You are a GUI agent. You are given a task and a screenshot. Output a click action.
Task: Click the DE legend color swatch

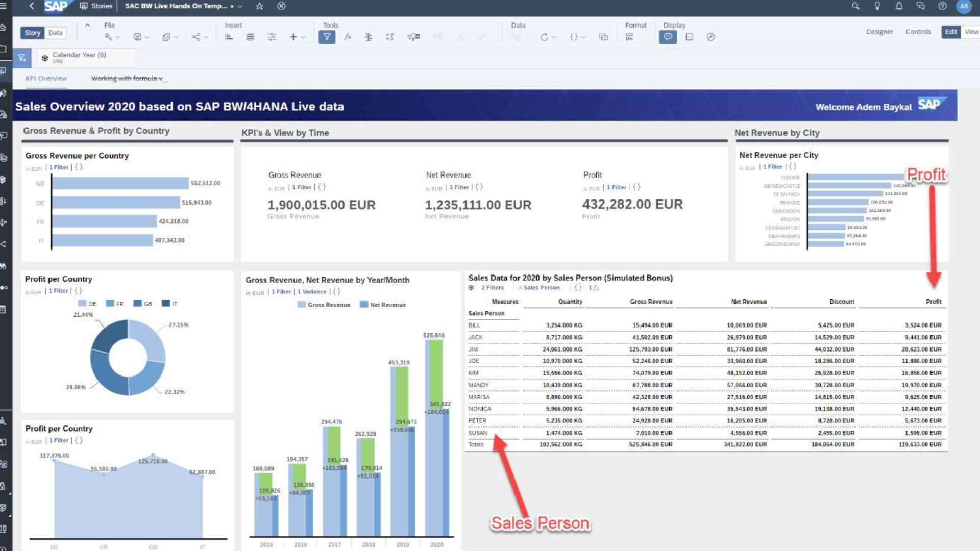tap(82, 304)
